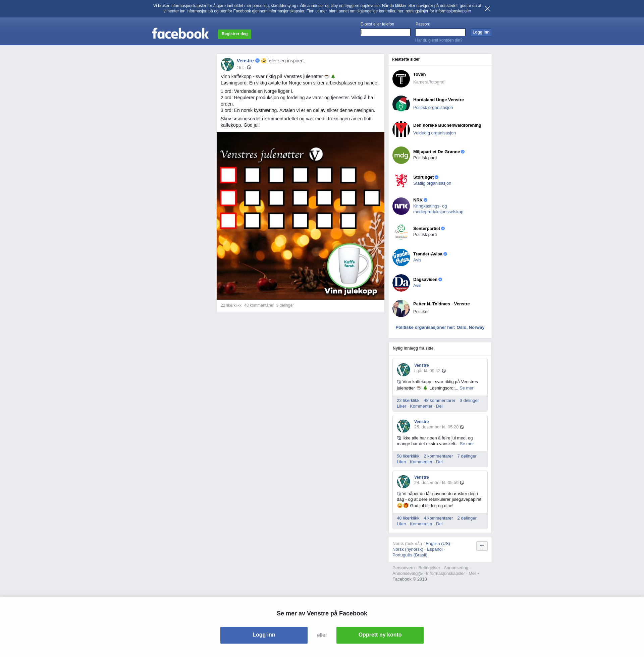Image resolution: width=644 pixels, height=657 pixels.
Task: Open Hordaland Unge Venstre avatar
Action: pos(401,104)
